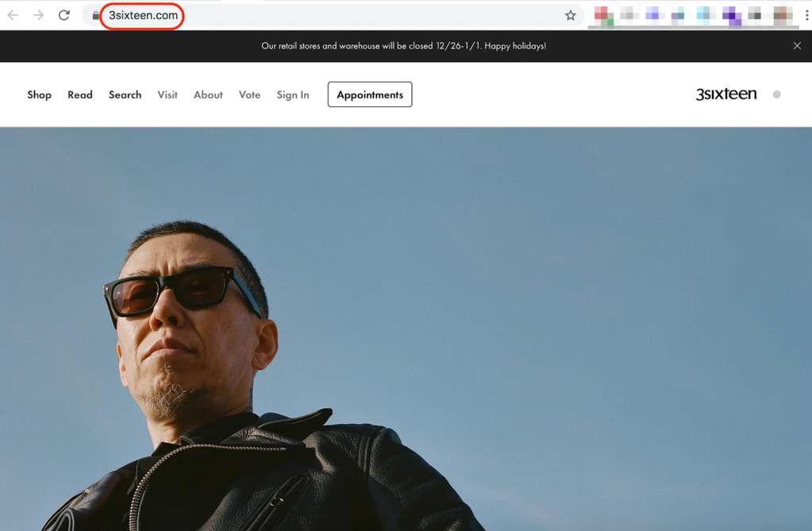Image resolution: width=812 pixels, height=531 pixels.
Task: Open the Search option
Action: pos(125,94)
